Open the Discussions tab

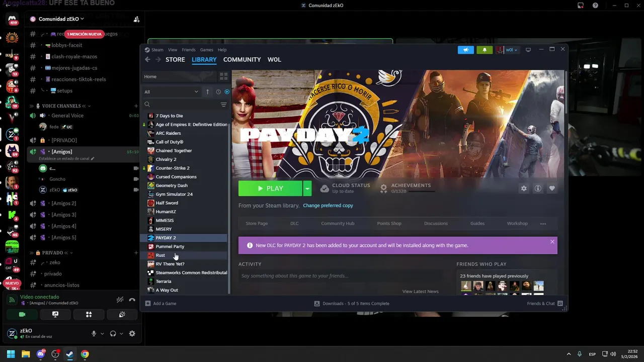tap(436, 223)
